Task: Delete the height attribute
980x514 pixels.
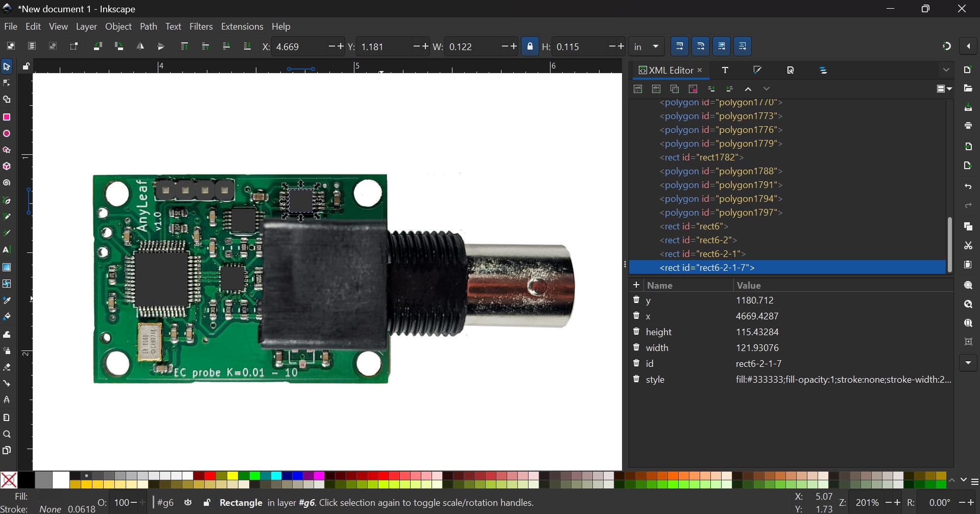Action: [x=636, y=332]
